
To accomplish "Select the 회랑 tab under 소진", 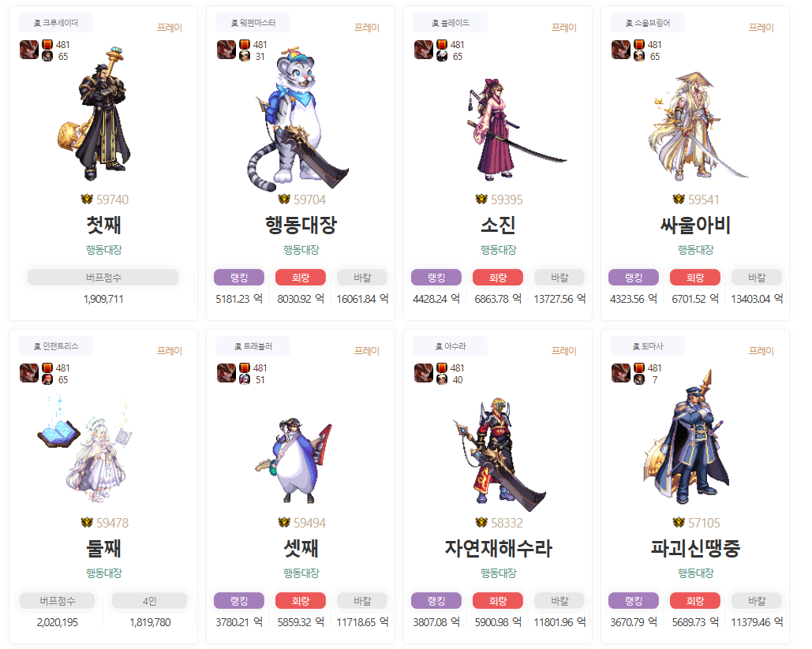I will pos(498,278).
